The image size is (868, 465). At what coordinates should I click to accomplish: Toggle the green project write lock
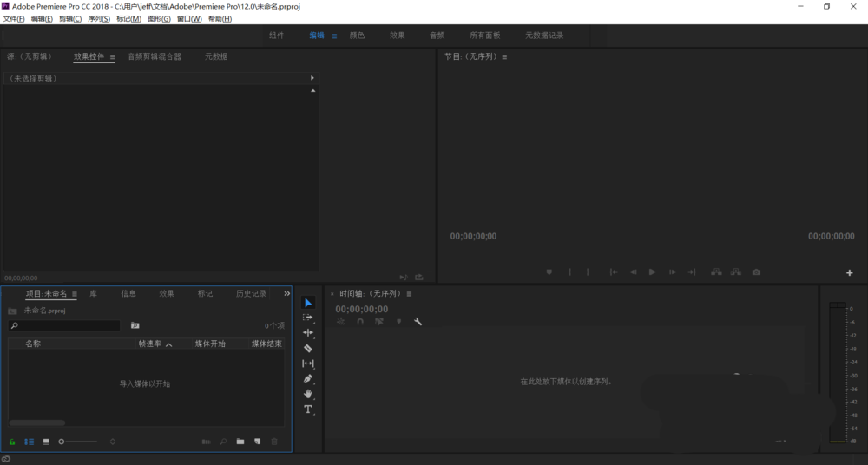(11, 442)
